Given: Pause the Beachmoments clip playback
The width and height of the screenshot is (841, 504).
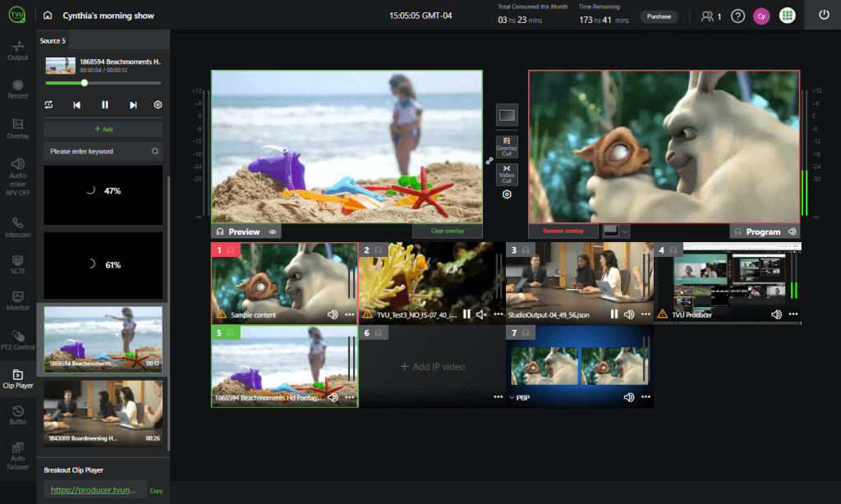Looking at the screenshot, I should pos(105,105).
